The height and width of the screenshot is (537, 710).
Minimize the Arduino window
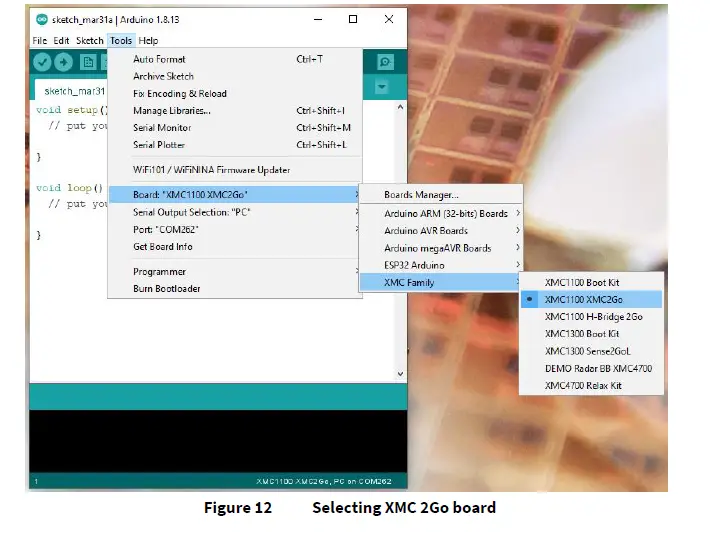[x=318, y=19]
